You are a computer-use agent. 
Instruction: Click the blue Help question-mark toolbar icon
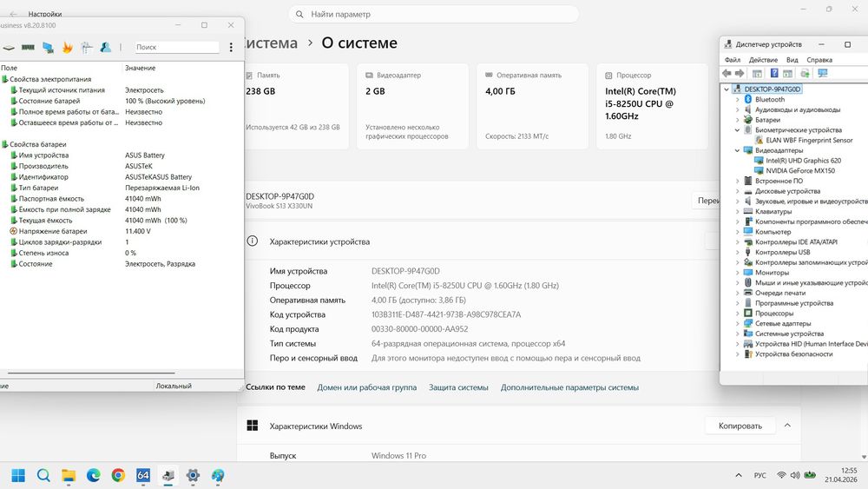(x=774, y=73)
